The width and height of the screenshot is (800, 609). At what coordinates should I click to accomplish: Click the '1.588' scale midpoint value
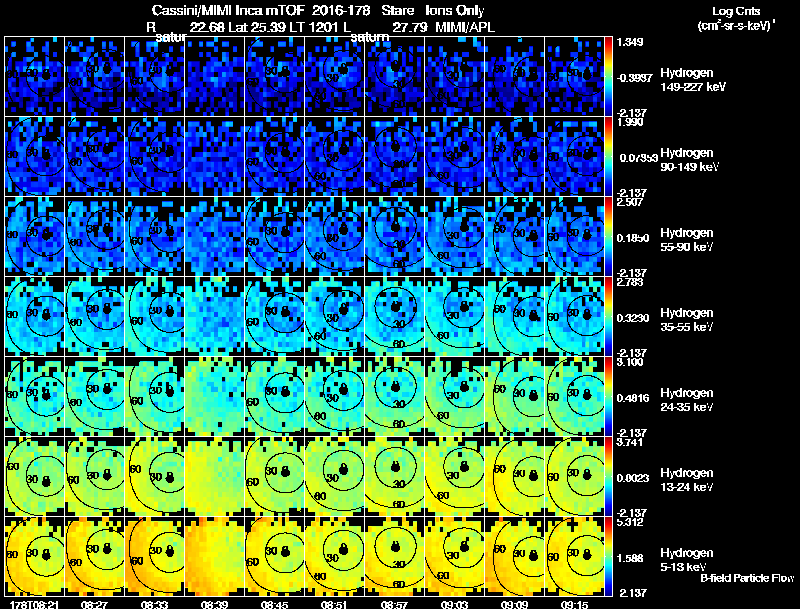point(630,558)
